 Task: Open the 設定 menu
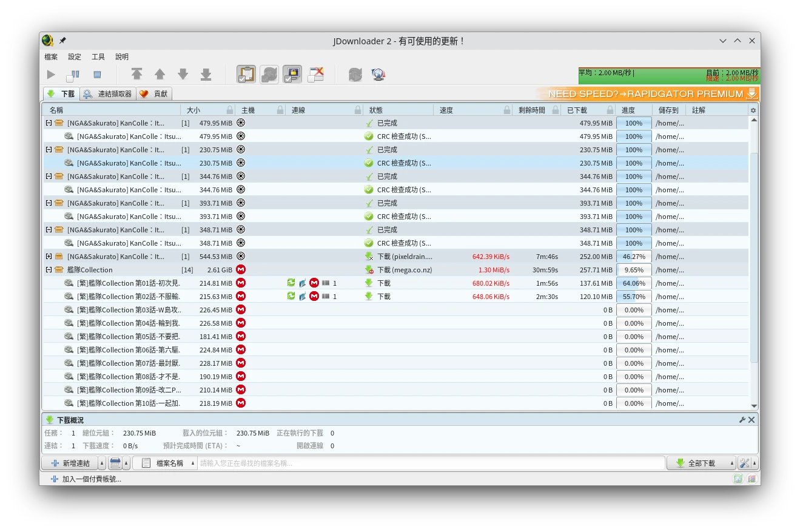tap(75, 57)
